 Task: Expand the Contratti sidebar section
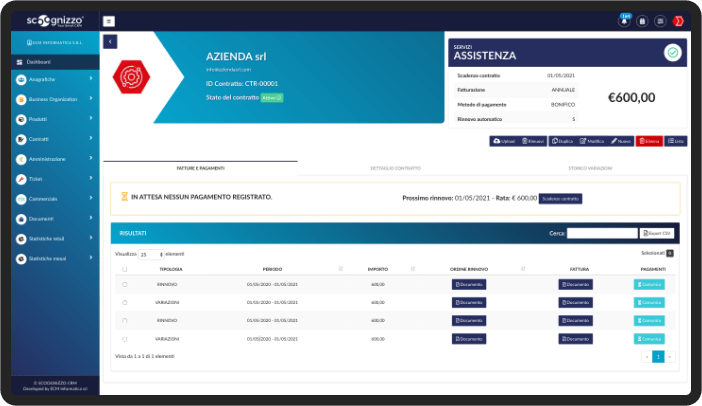[55, 139]
